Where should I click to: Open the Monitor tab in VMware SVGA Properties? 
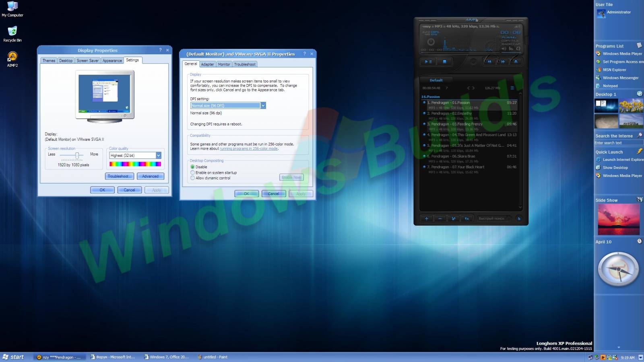224,64
